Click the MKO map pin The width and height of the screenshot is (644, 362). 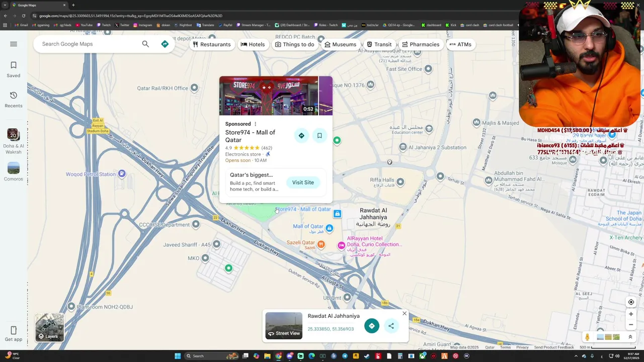pyautogui.click(x=205, y=258)
